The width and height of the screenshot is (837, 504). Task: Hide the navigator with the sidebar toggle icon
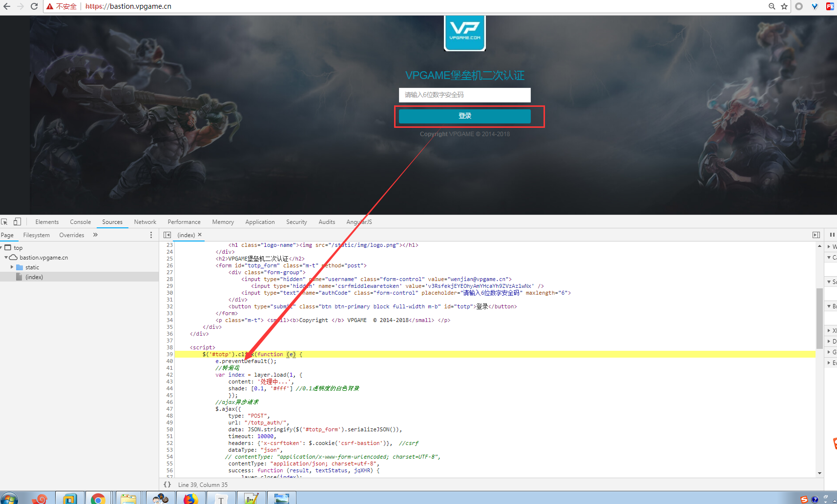pos(167,235)
